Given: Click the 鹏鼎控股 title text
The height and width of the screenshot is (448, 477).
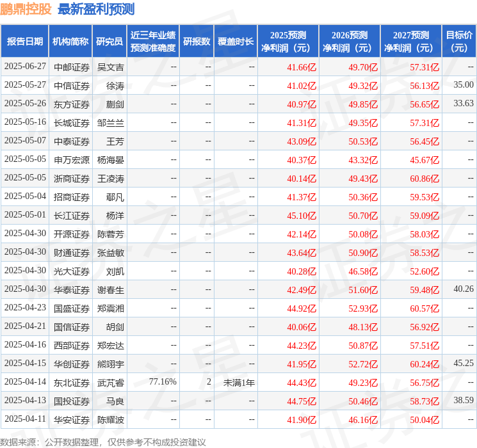Looking at the screenshot, I should [26, 10].
